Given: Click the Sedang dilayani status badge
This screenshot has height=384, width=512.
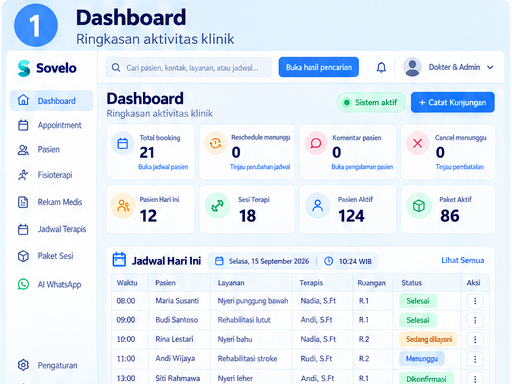Looking at the screenshot, I should tap(429, 339).
